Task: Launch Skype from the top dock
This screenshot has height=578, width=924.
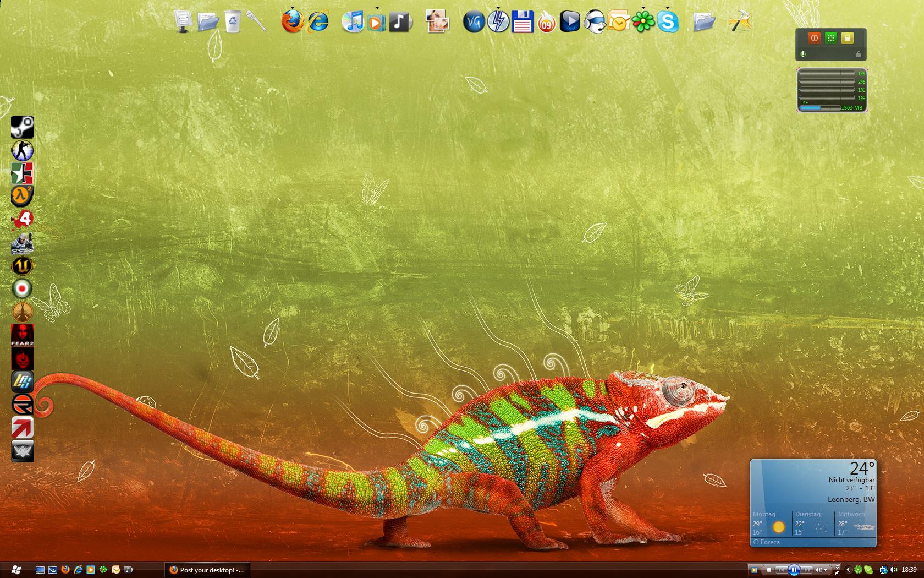Action: tap(667, 22)
